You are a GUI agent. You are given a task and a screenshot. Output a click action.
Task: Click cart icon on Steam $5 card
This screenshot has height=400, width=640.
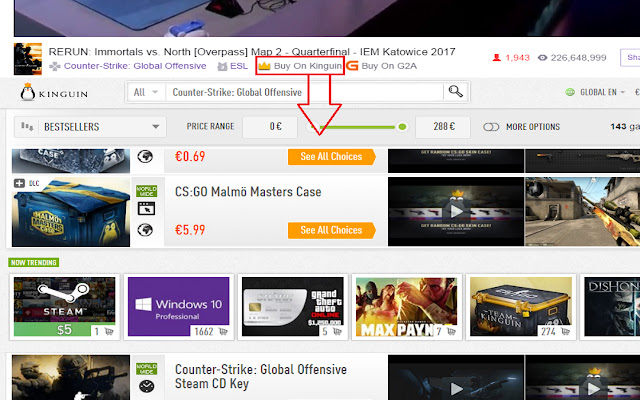(109, 331)
